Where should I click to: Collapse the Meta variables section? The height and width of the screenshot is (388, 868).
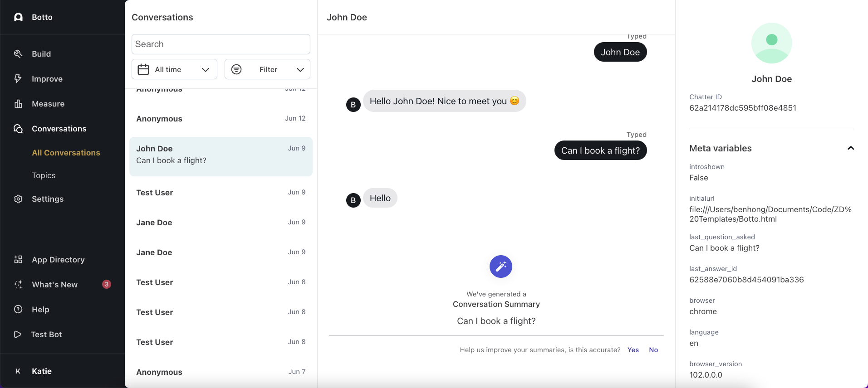pyautogui.click(x=851, y=148)
